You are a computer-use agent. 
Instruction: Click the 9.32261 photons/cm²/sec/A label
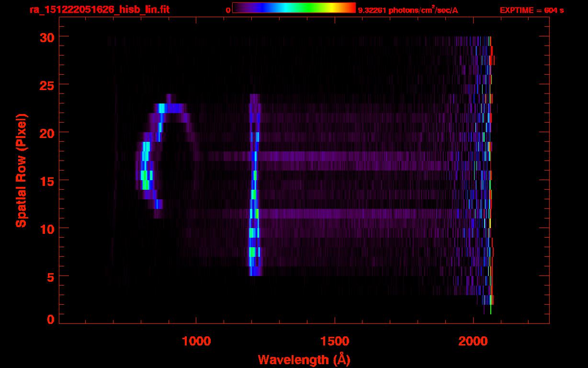coord(408,10)
